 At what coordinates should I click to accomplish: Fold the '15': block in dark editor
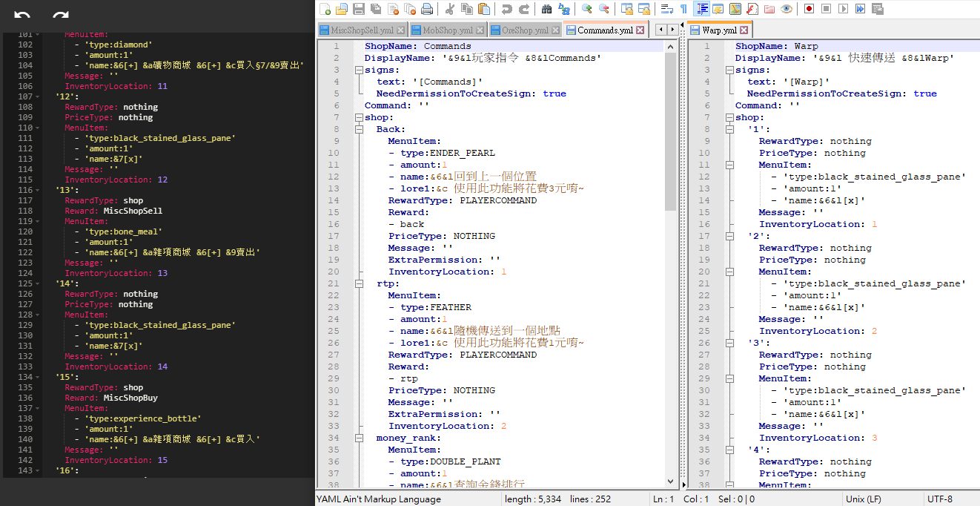[39, 377]
